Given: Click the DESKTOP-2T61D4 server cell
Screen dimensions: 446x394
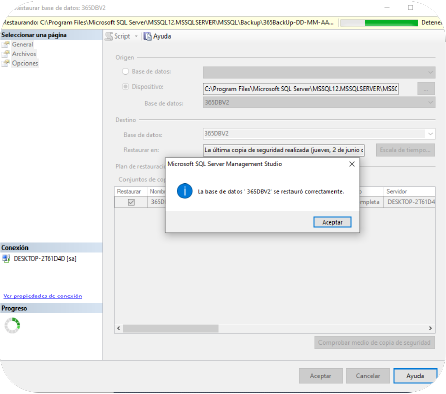Looking at the screenshot, I should [x=409, y=202].
